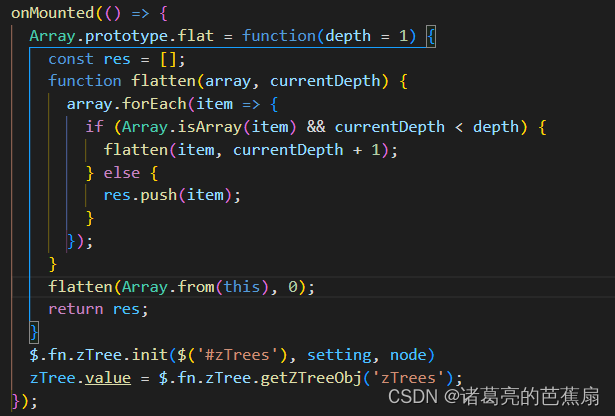Image resolution: width=615 pixels, height=416 pixels.
Task: Click 'getZTreeObj' method name
Action: click(311, 378)
